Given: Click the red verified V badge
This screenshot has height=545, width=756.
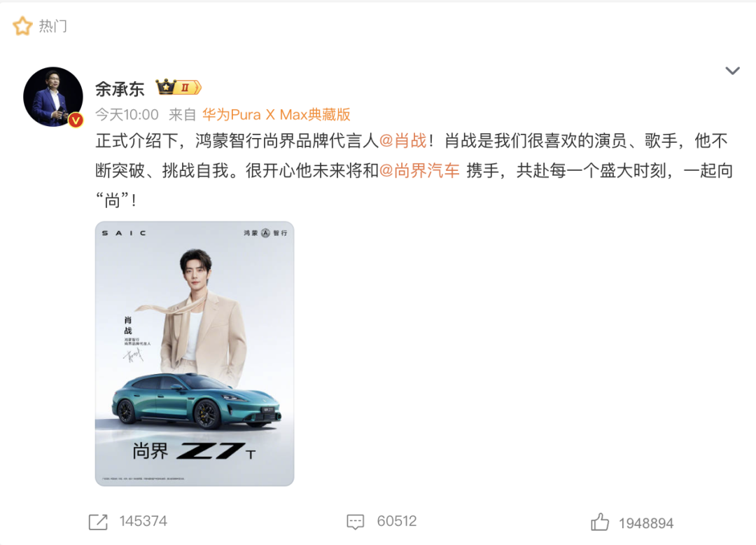Looking at the screenshot, I should [x=76, y=120].
